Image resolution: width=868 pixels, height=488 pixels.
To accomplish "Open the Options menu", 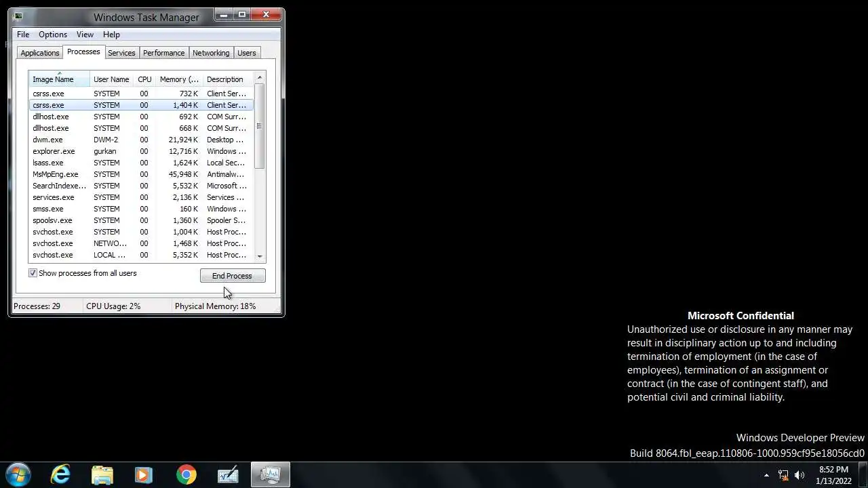I will [x=53, y=35].
